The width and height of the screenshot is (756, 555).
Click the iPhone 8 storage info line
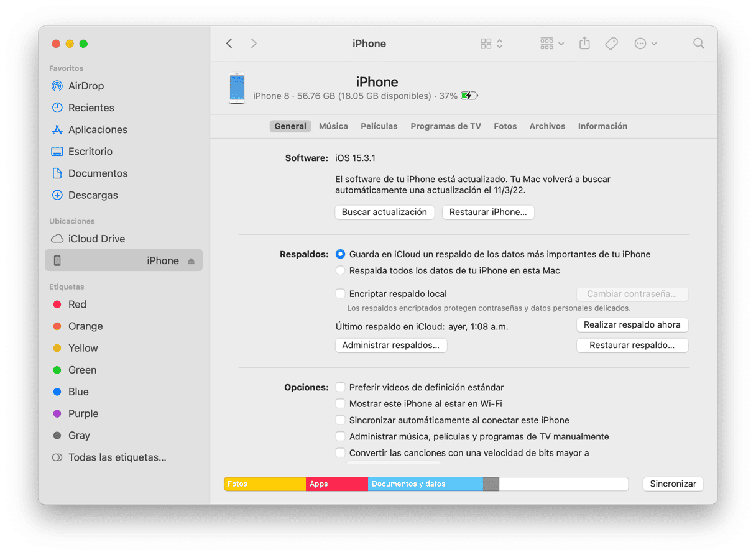point(355,96)
